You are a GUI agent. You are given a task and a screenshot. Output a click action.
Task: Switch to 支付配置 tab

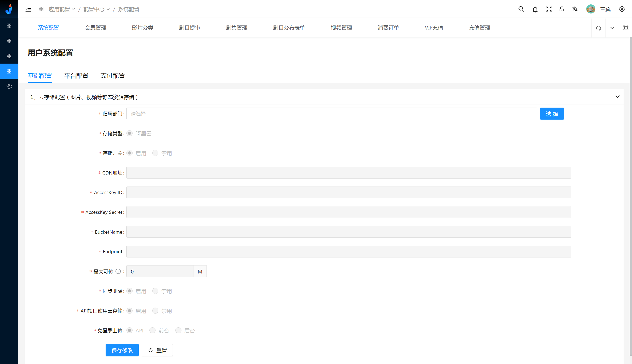point(113,76)
